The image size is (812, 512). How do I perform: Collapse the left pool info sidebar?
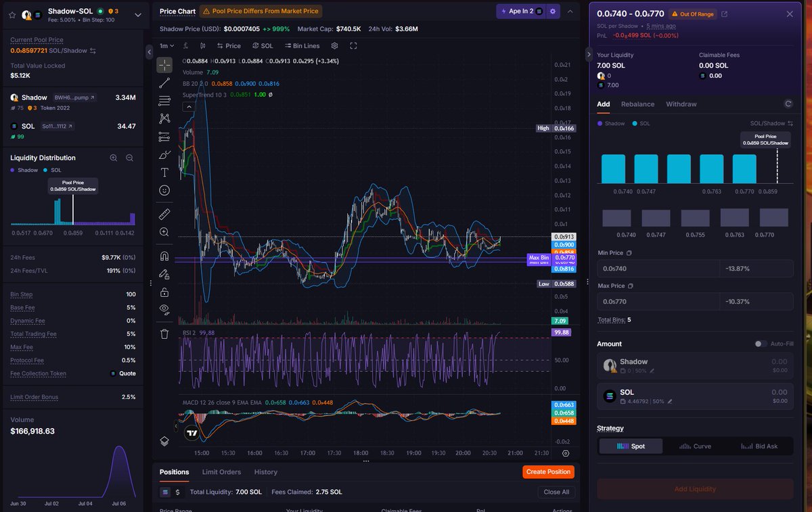click(150, 51)
